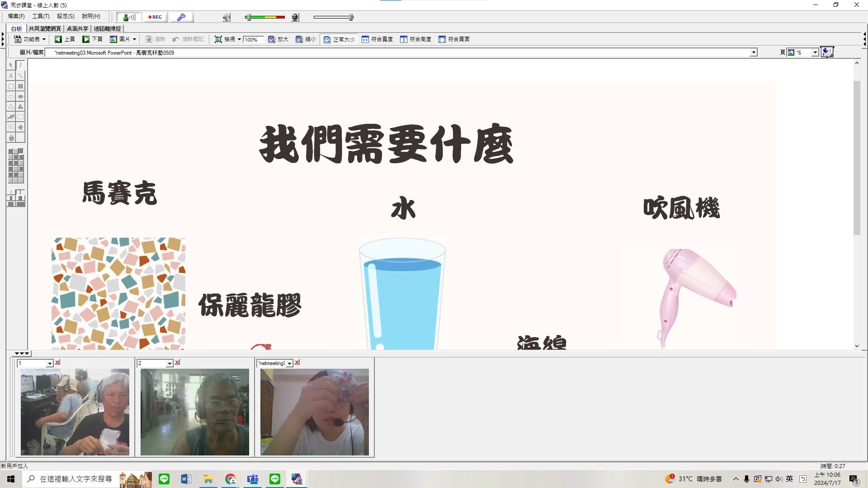Viewport: 868px width, 488px height.
Task: Select the text tool in the whiteboard toolbox
Action: click(x=11, y=75)
